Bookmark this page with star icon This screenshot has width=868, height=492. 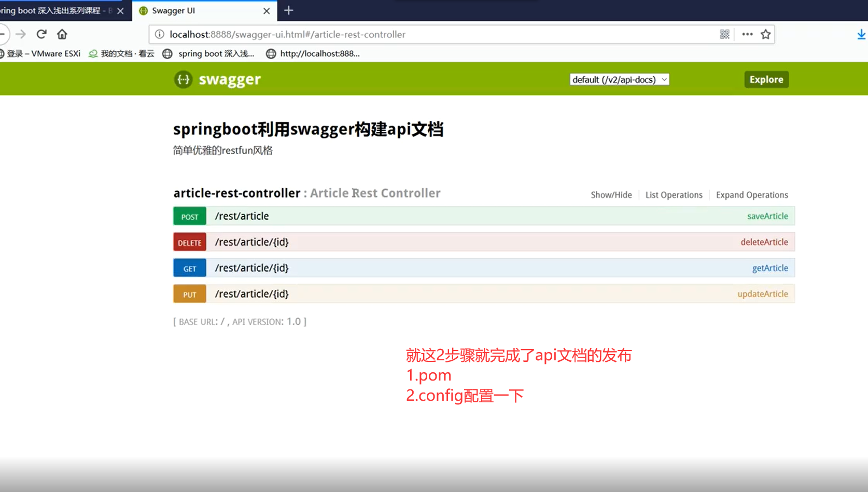pyautogui.click(x=766, y=34)
